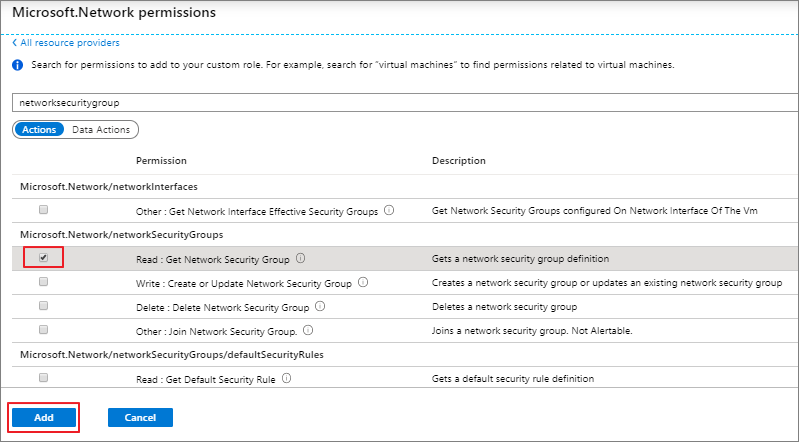
Task: Switch to the Data Actions toggle
Action: click(101, 129)
